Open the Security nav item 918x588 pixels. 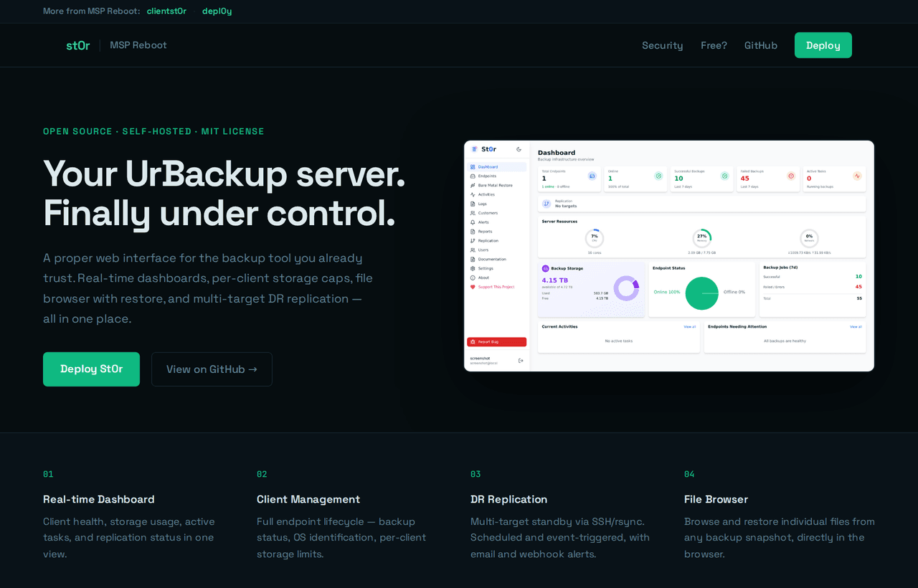[x=662, y=45]
